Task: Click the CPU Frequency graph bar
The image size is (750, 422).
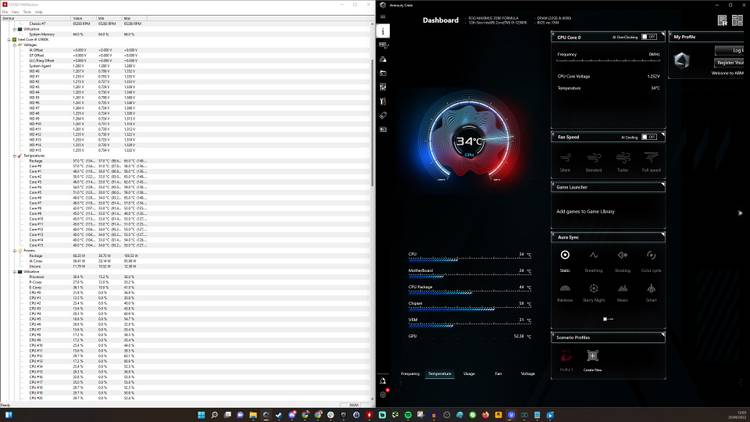Action: [608, 61]
